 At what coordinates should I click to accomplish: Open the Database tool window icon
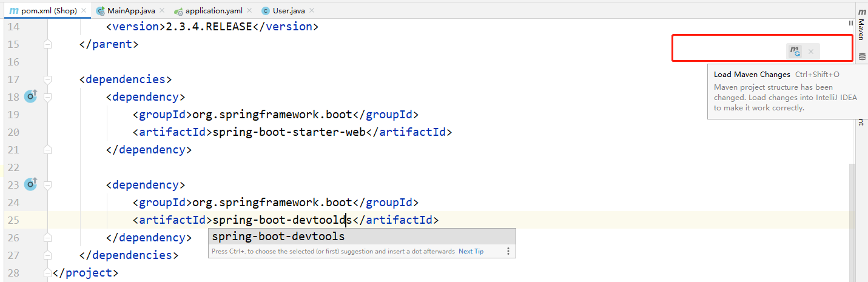pyautogui.click(x=862, y=56)
